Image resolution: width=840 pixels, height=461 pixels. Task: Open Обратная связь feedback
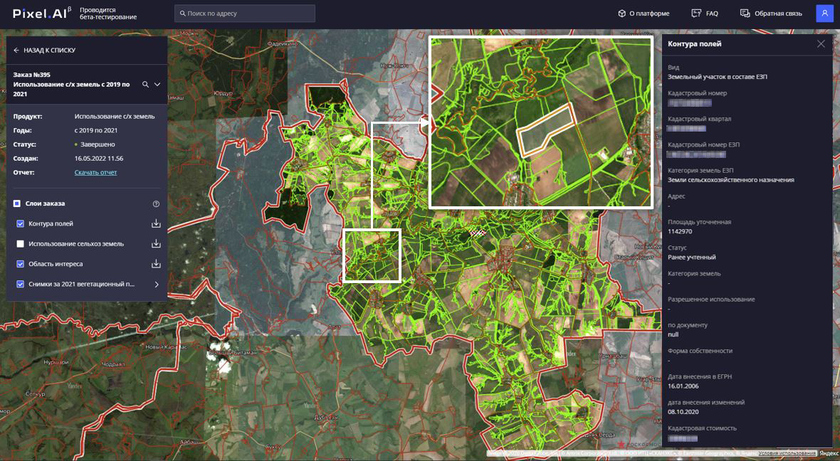[771, 13]
